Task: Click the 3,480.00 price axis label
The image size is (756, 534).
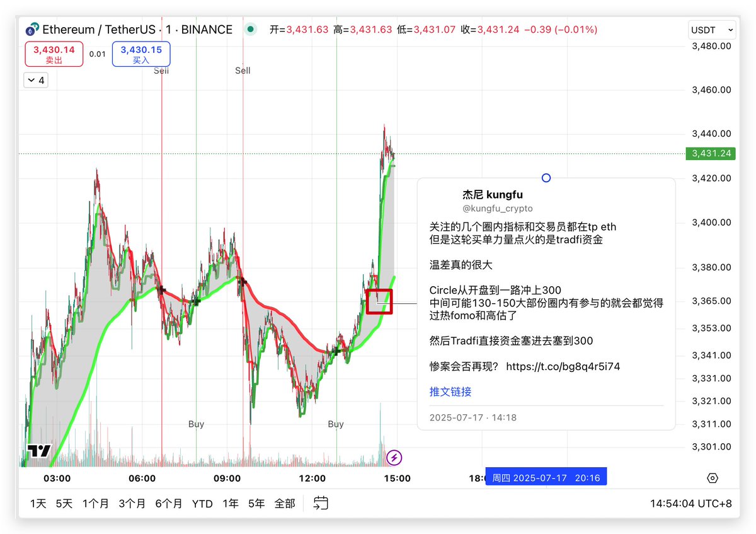Action: click(711, 46)
